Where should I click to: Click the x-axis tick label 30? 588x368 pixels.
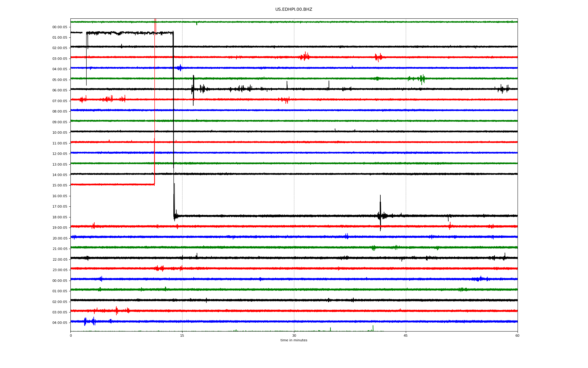294,335
